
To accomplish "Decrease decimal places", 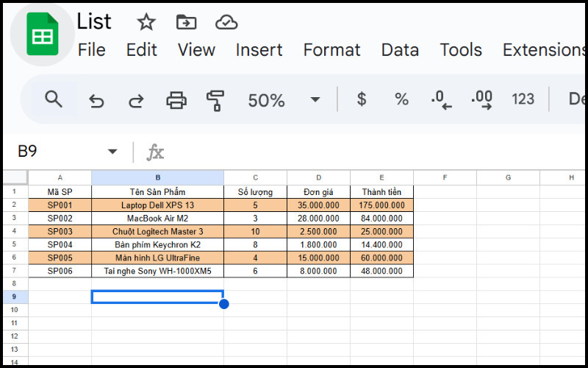I will point(441,99).
